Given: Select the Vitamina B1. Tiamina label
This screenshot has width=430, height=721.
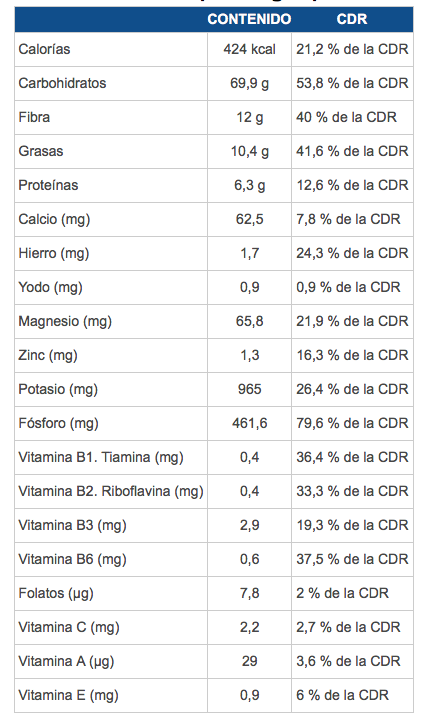Looking at the screenshot, I should point(101,458).
